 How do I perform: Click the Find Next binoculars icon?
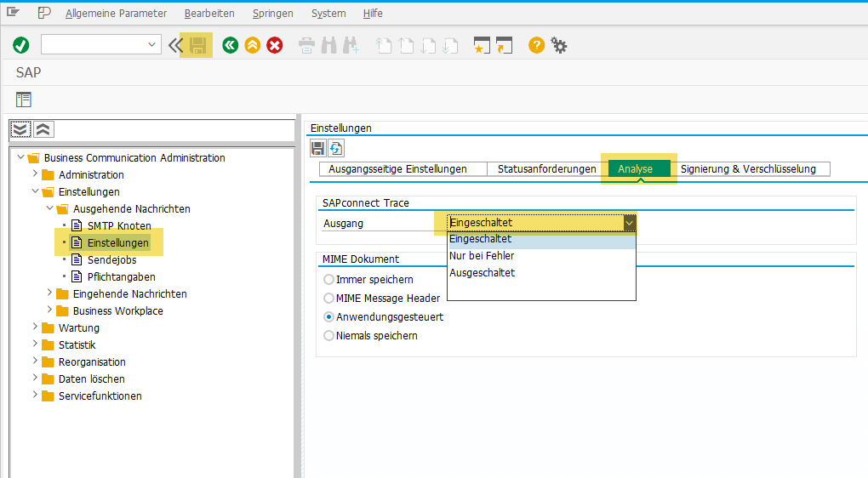[x=351, y=45]
